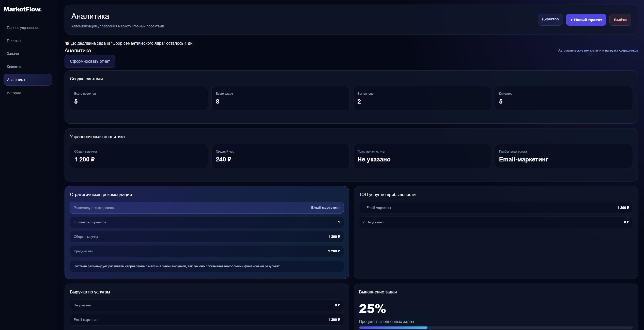Create a project with + Новый проект
This screenshot has height=330, width=644.
(586, 20)
